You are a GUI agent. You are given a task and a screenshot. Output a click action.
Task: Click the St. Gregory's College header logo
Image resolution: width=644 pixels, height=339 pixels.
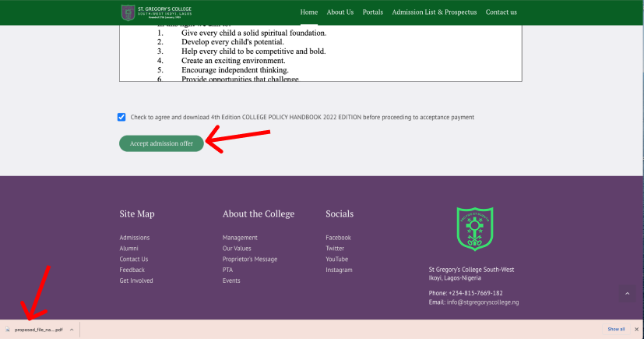pyautogui.click(x=157, y=12)
